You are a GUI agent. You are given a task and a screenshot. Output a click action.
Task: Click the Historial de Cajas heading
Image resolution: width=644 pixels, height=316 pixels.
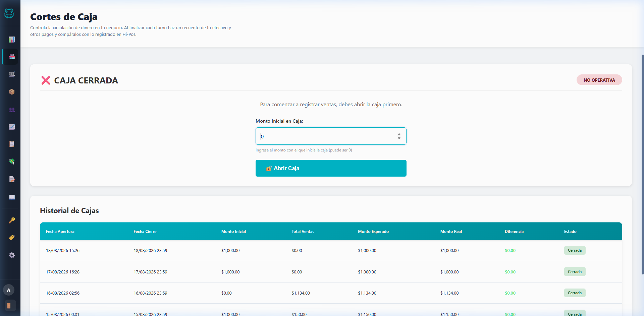[69, 210]
